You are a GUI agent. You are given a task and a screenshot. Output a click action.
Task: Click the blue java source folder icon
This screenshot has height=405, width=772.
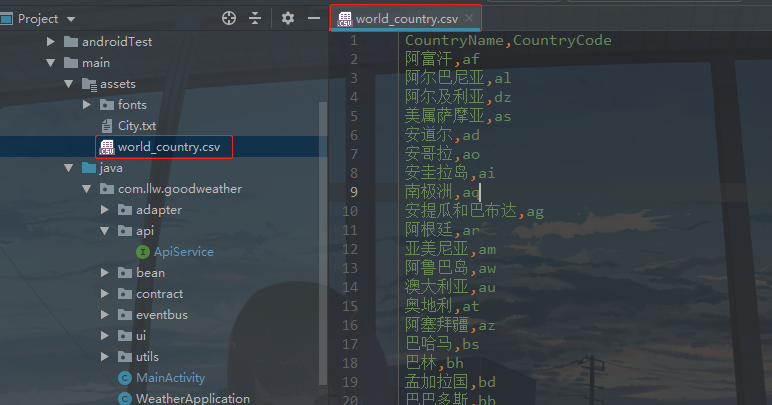(89, 168)
